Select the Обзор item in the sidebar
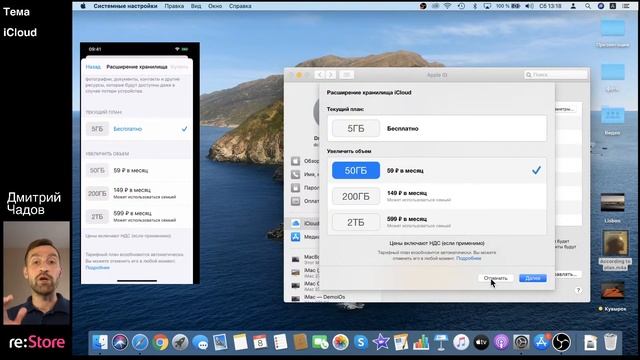 click(x=305, y=161)
